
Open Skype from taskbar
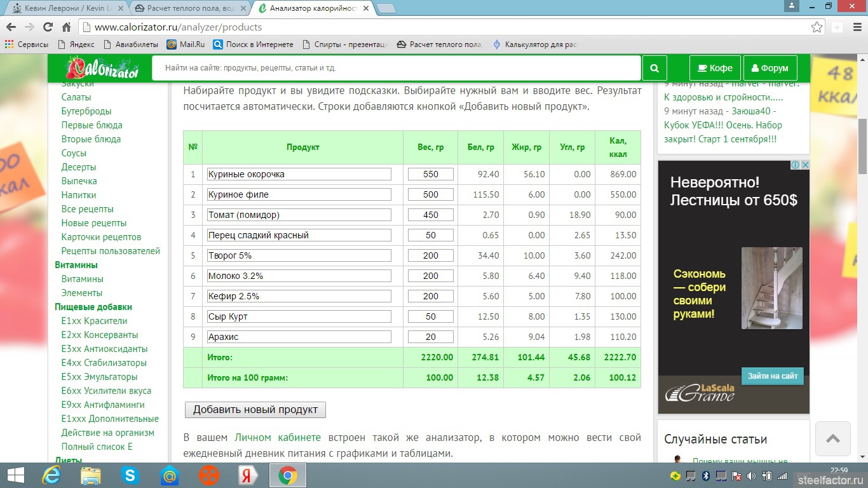[130, 475]
